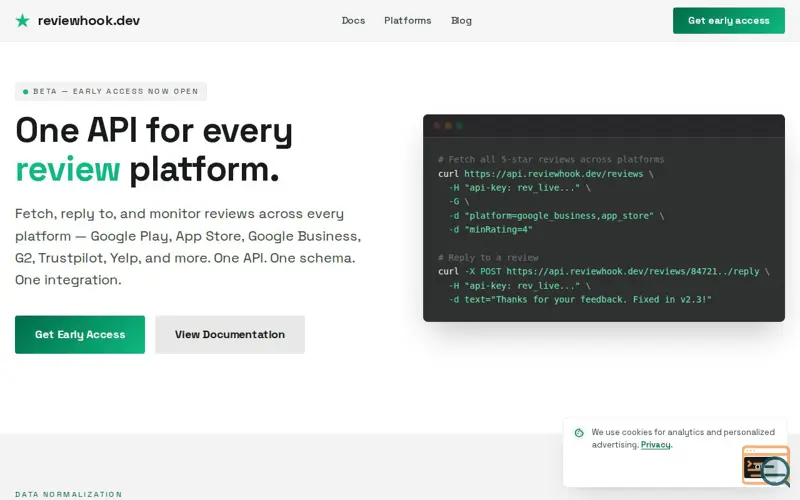Follow the Privacy link in cookie notice
This screenshot has height=500, width=800.
656,445
